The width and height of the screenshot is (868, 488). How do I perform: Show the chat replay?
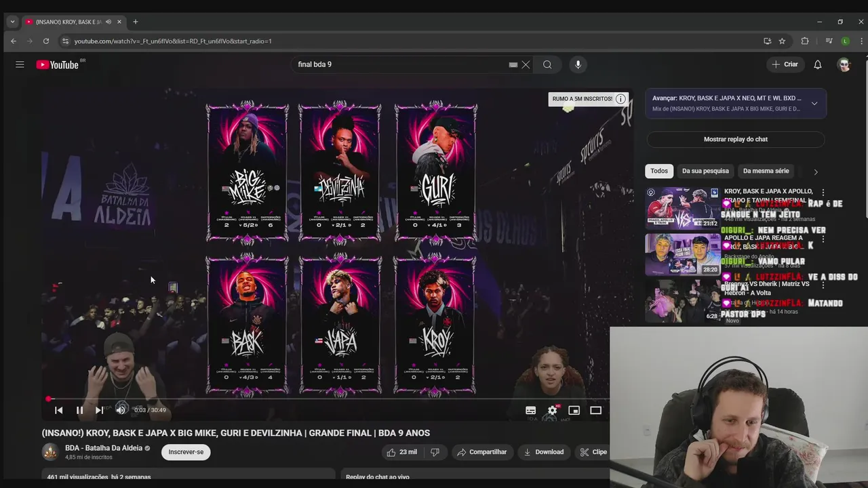point(736,139)
